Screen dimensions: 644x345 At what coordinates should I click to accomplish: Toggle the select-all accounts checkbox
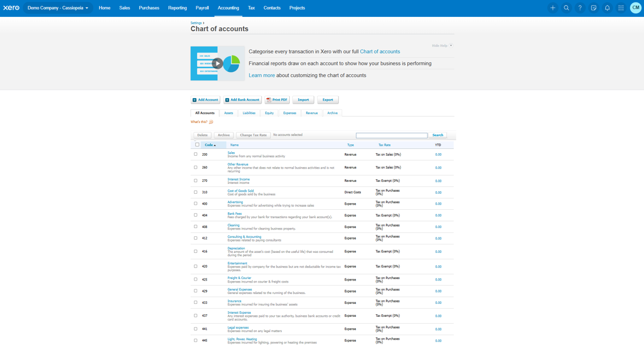pyautogui.click(x=197, y=145)
